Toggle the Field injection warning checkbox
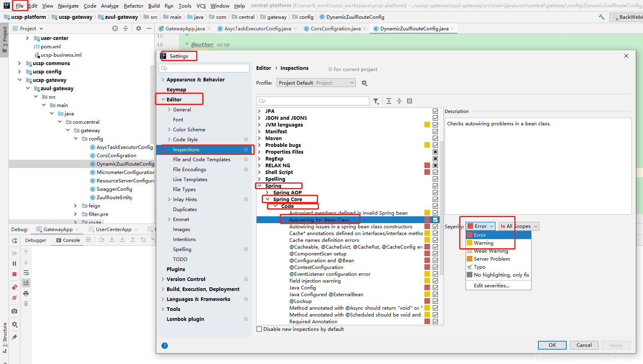Image resolution: width=643 pixels, height=364 pixels. click(436, 281)
